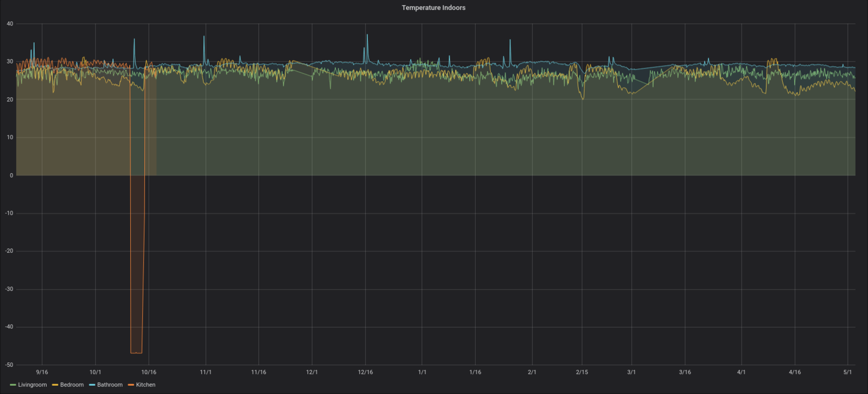Click the -10 y-axis value label
Image resolution: width=868 pixels, height=394 pixels.
coord(9,213)
